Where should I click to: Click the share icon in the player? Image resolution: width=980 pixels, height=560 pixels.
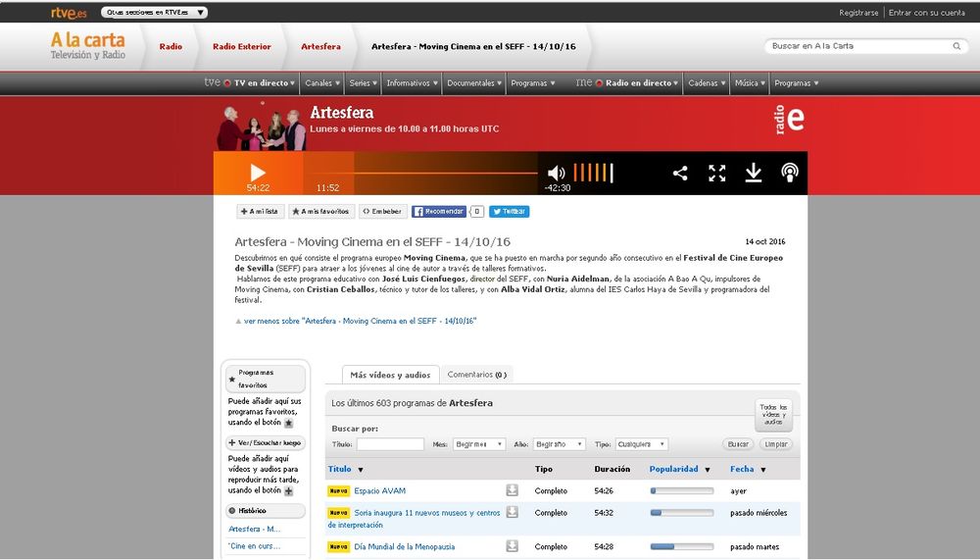tap(680, 174)
